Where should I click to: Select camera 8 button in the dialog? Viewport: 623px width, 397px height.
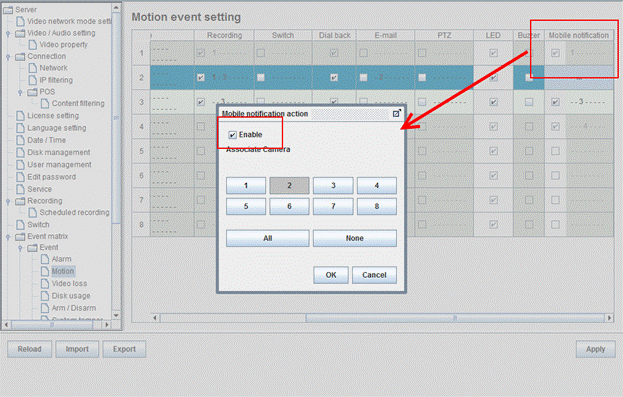pos(377,206)
